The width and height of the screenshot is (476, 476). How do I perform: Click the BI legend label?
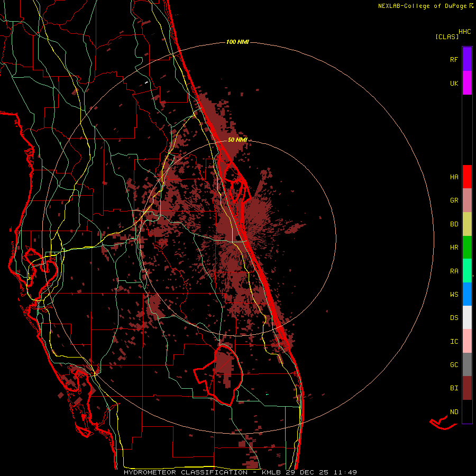tap(454, 388)
